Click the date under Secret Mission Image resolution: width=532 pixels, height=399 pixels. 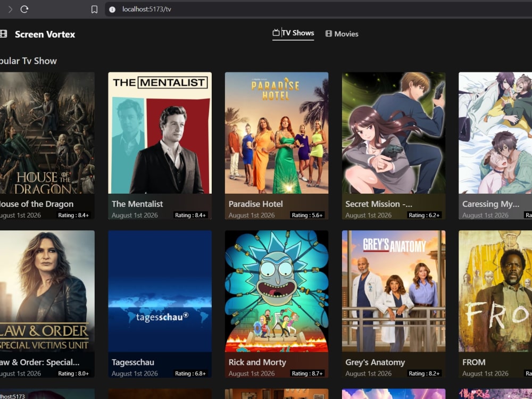click(x=369, y=215)
